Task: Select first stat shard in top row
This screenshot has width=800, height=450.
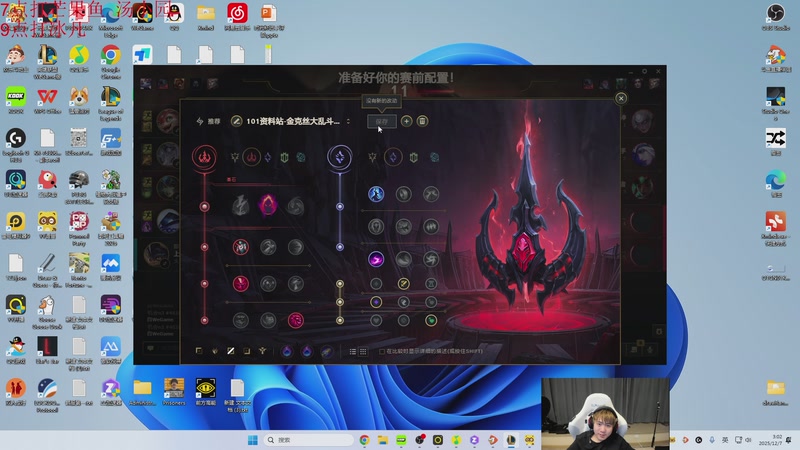Action: (376, 284)
